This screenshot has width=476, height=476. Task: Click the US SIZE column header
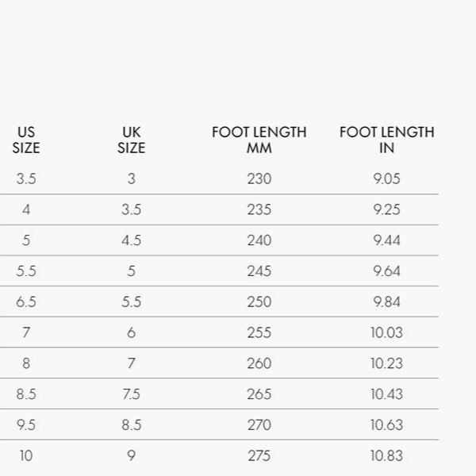[26, 140]
